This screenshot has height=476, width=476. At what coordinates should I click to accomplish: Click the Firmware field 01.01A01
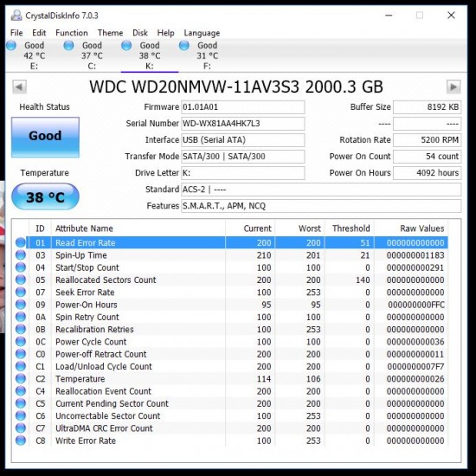243,107
